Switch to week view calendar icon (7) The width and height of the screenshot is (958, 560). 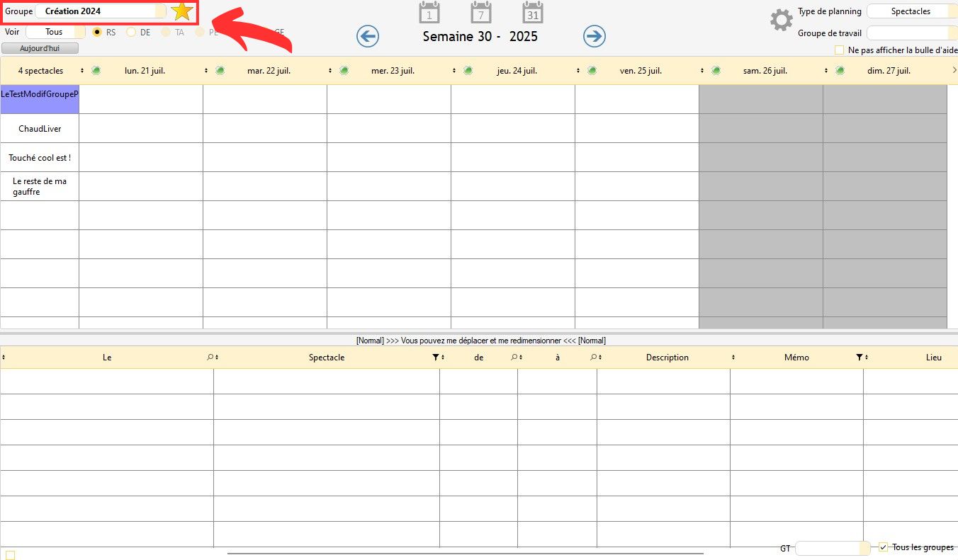(481, 13)
